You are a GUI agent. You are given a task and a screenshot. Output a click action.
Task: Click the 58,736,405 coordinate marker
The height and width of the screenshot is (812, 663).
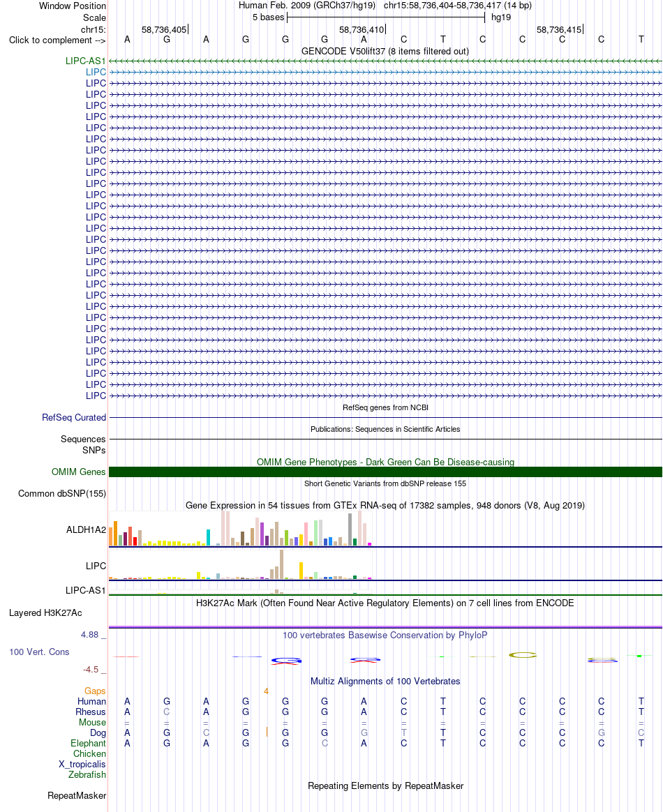click(x=164, y=29)
